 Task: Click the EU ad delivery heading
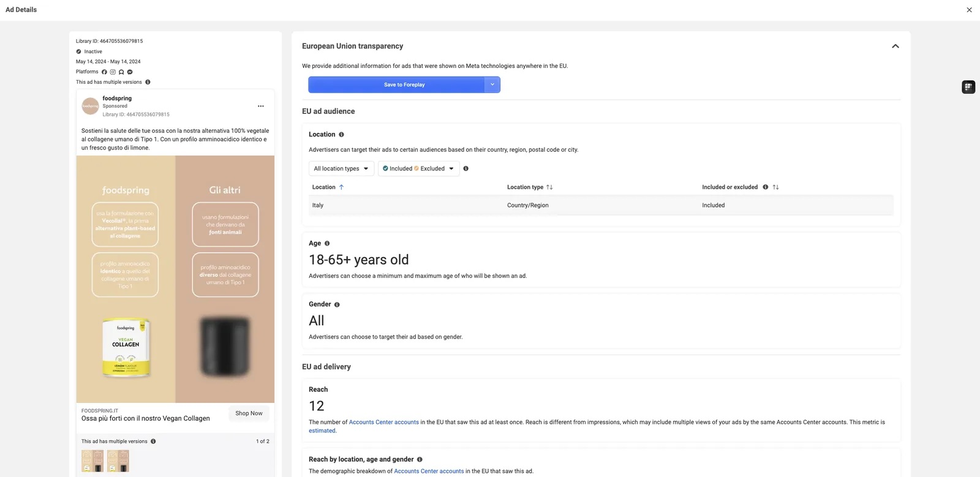tap(326, 367)
